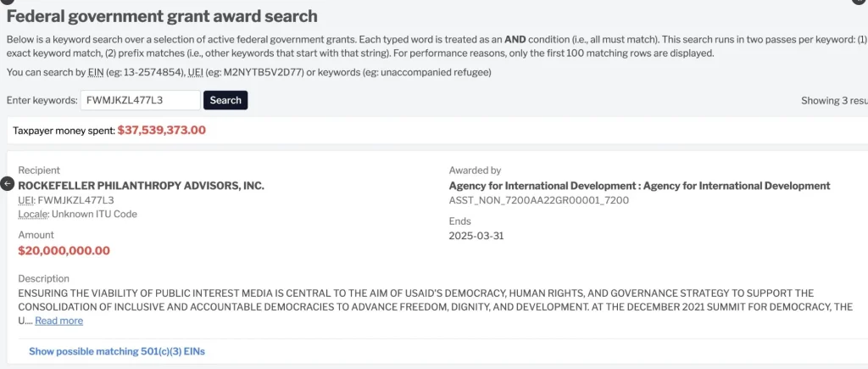Click the underlined Locale label
Image resolution: width=868 pixels, height=369 pixels.
pyautogui.click(x=32, y=215)
